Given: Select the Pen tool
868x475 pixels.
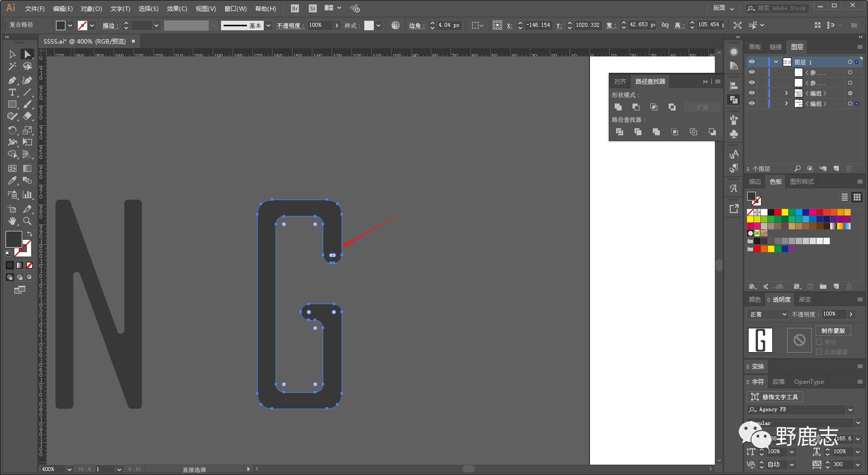Looking at the screenshot, I should coord(12,80).
